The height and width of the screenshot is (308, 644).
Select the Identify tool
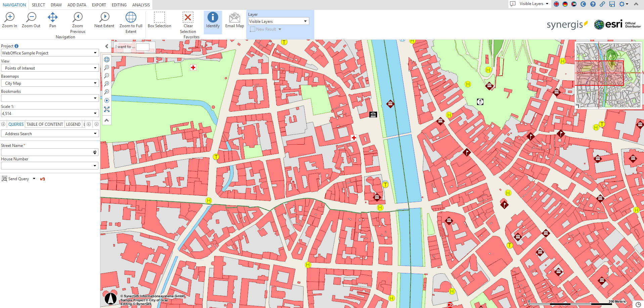(x=213, y=20)
